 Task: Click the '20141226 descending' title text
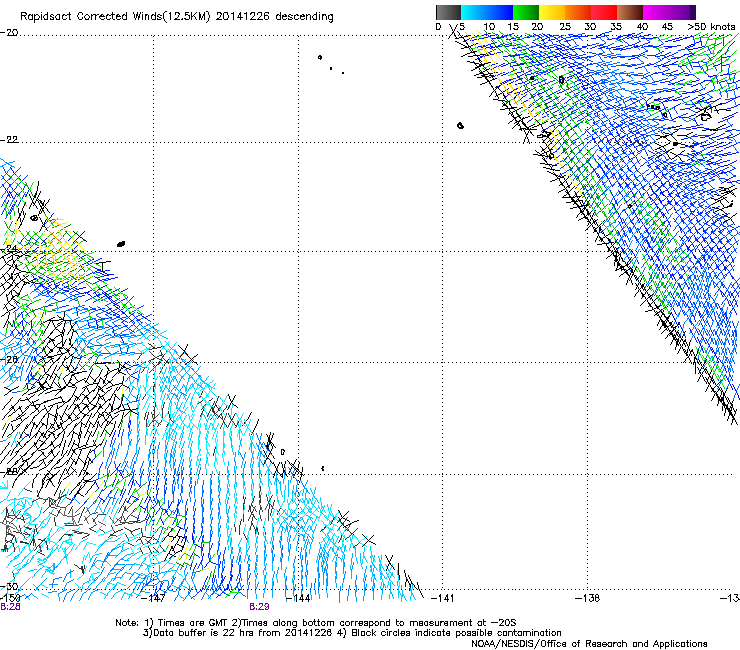tap(275, 17)
